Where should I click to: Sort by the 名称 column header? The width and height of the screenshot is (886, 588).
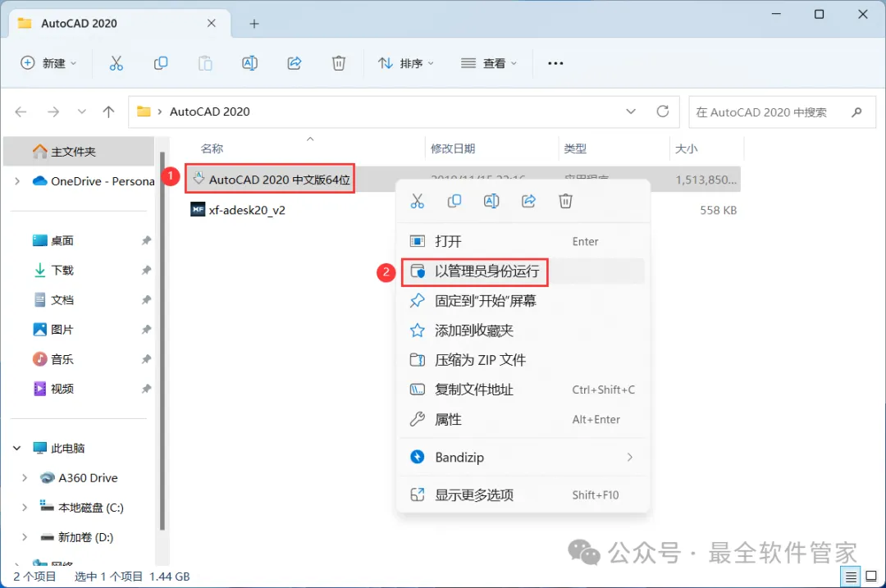pyautogui.click(x=212, y=149)
